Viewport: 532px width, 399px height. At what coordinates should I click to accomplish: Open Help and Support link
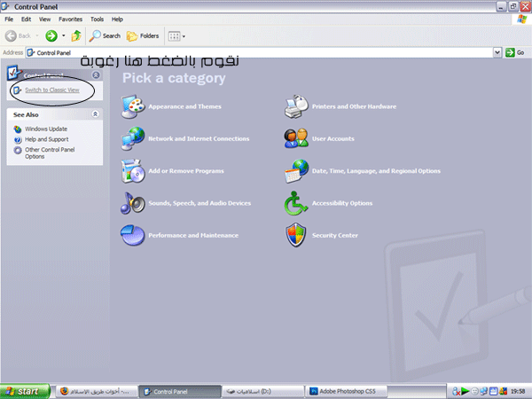47,139
